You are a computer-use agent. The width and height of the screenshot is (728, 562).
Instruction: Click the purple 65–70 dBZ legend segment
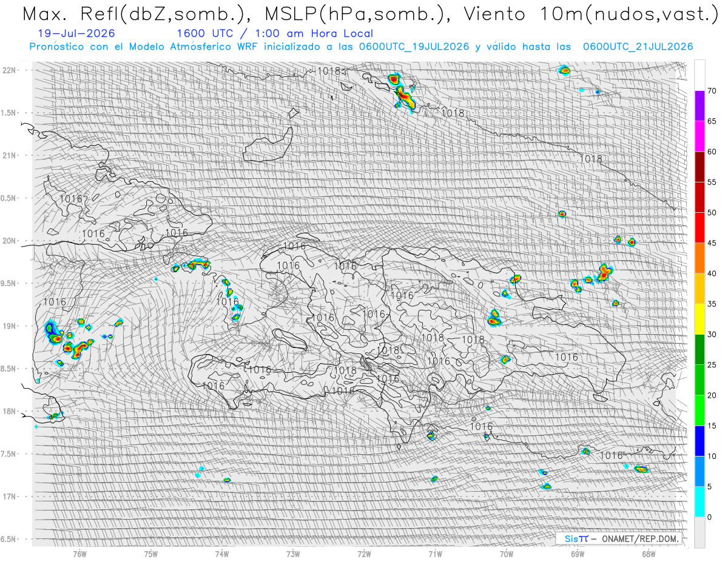coord(699,106)
